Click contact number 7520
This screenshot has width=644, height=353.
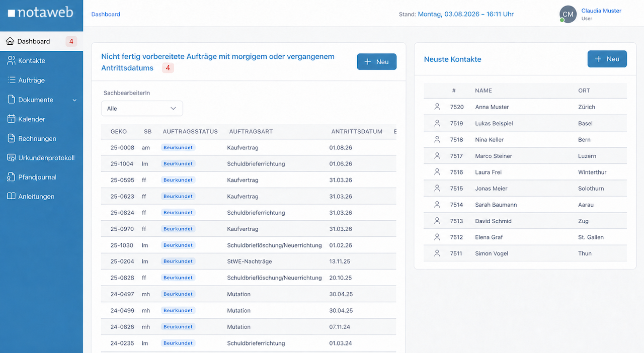point(457,107)
